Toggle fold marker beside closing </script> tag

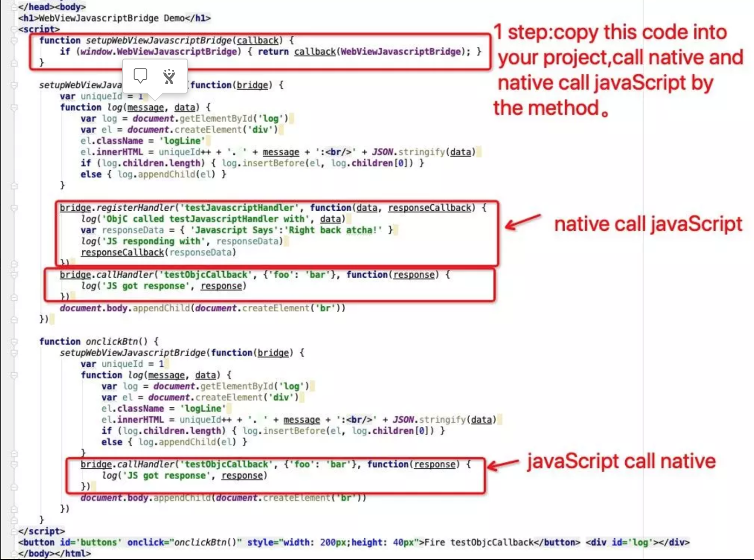click(14, 531)
